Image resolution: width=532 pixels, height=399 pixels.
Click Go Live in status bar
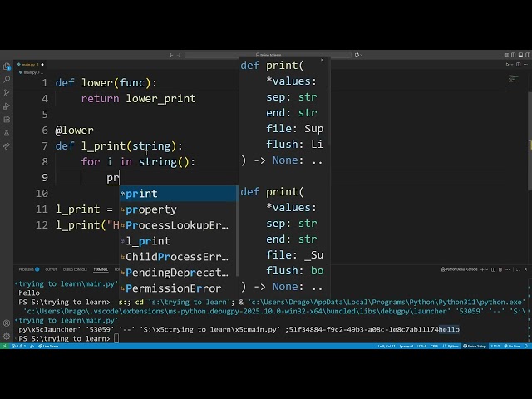[512, 346]
